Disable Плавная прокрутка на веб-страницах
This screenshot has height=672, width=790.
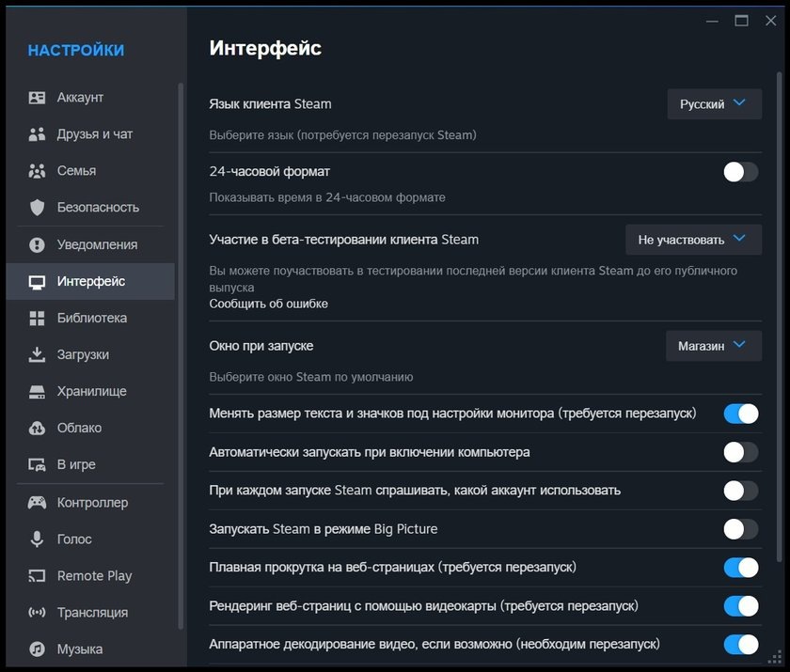(740, 568)
